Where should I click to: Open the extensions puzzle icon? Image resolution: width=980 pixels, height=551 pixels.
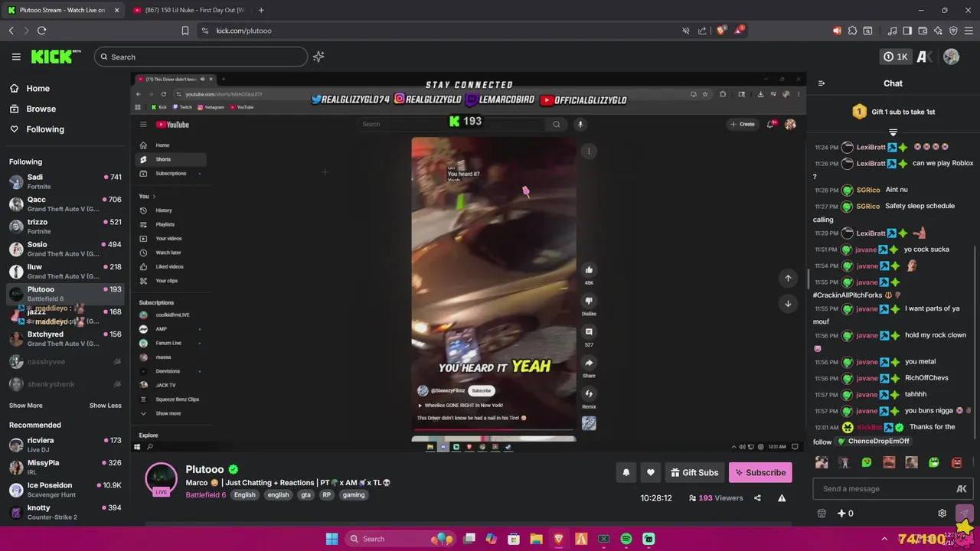[852, 31]
